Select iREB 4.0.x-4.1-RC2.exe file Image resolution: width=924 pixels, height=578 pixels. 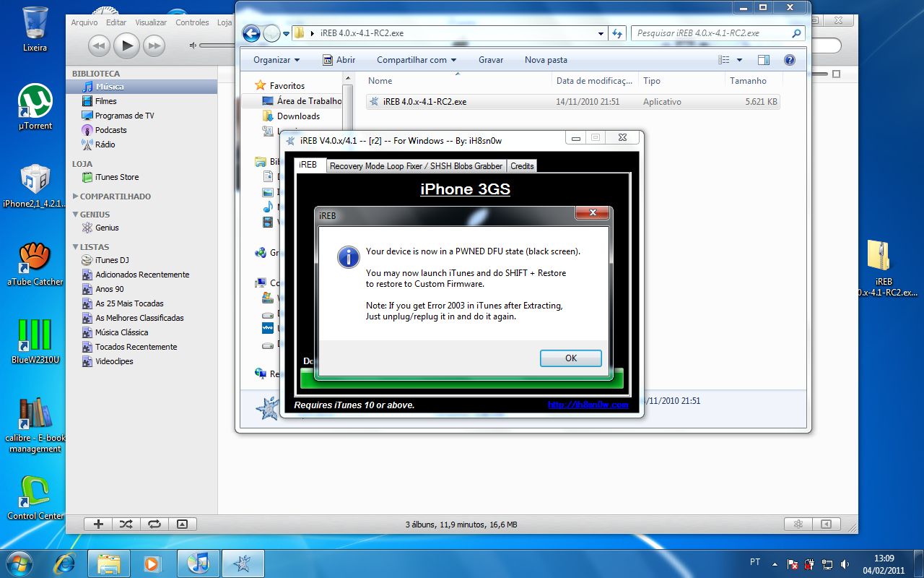point(573,102)
